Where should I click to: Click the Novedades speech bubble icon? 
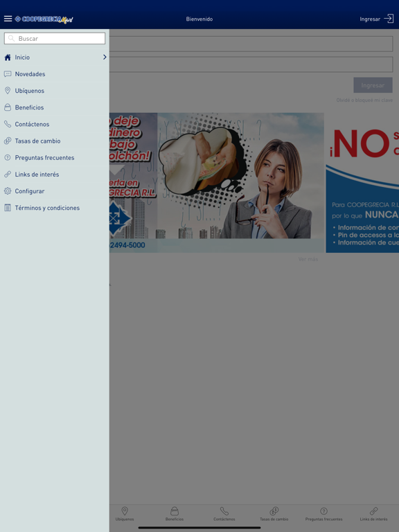pos(8,74)
